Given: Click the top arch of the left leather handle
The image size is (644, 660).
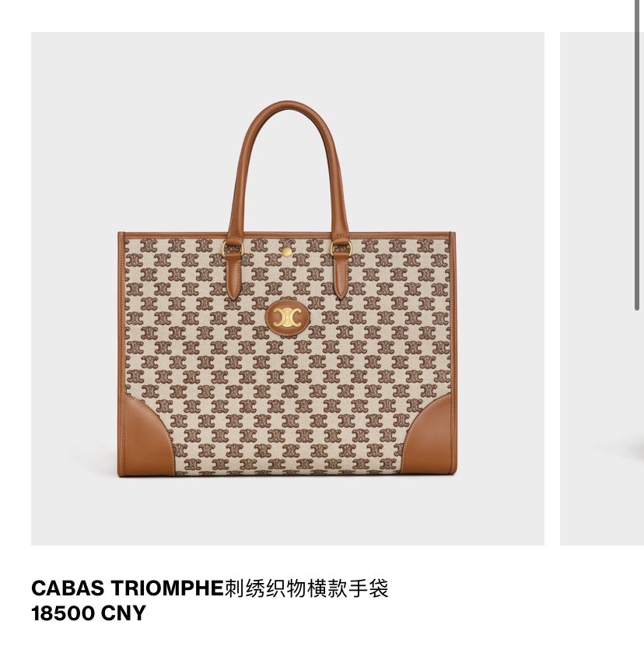Looking at the screenshot, I should (x=287, y=107).
